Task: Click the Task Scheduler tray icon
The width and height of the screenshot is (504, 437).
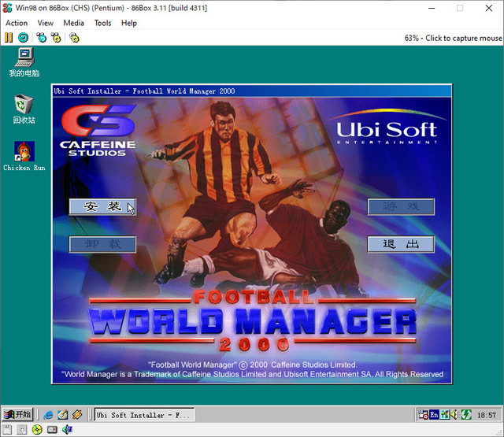Action: (x=423, y=415)
